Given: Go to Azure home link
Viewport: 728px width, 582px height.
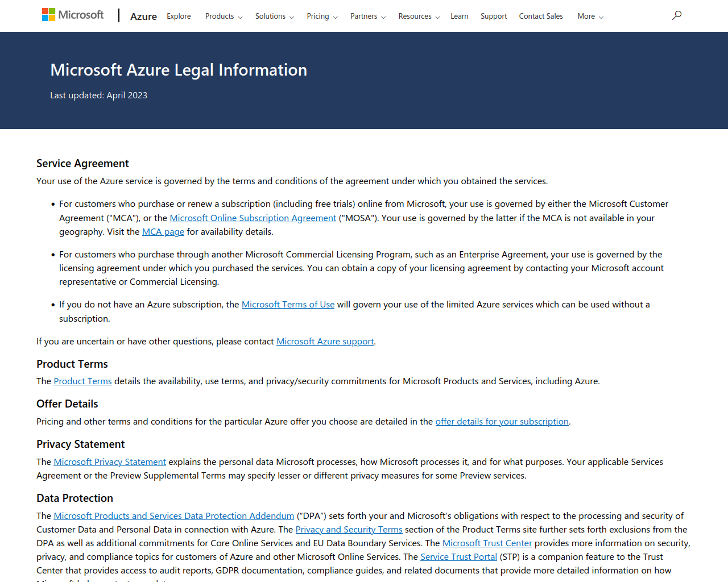Looking at the screenshot, I should [x=143, y=16].
